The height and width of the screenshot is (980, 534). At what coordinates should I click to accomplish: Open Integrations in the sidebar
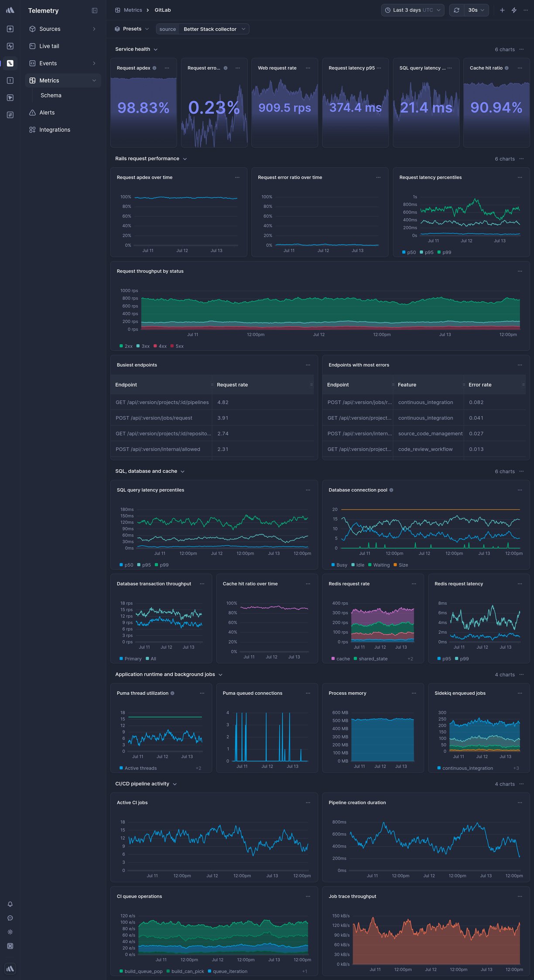point(63,130)
